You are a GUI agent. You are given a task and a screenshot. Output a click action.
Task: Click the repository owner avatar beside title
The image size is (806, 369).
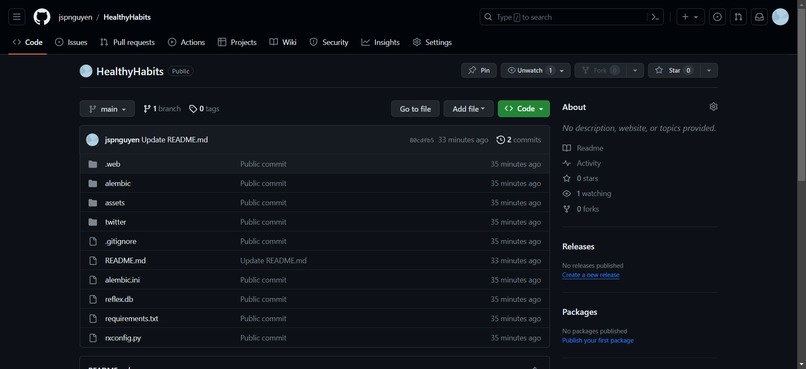86,71
